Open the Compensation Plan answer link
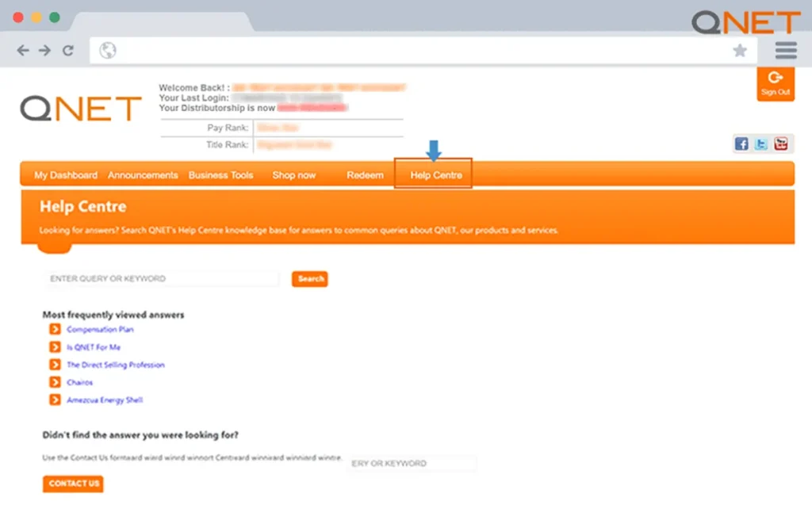The image size is (812, 505). tap(100, 330)
